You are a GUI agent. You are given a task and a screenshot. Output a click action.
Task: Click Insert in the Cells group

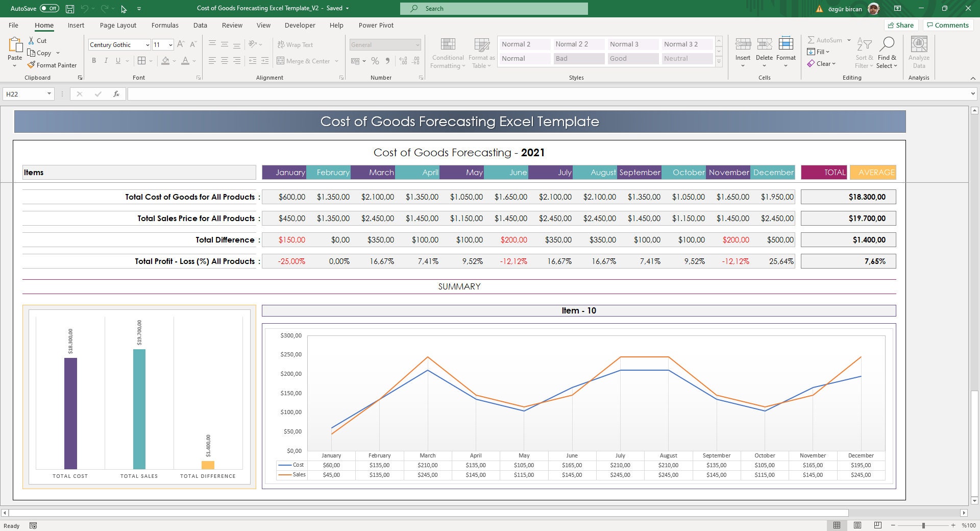click(743, 49)
